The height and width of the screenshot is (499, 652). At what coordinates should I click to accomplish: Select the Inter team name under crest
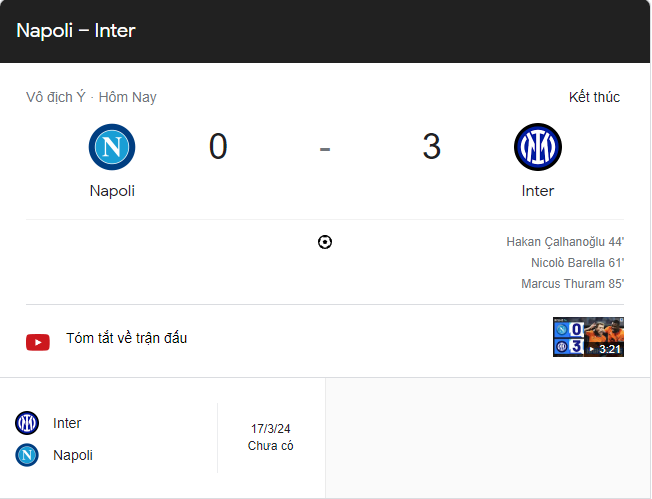pos(538,191)
